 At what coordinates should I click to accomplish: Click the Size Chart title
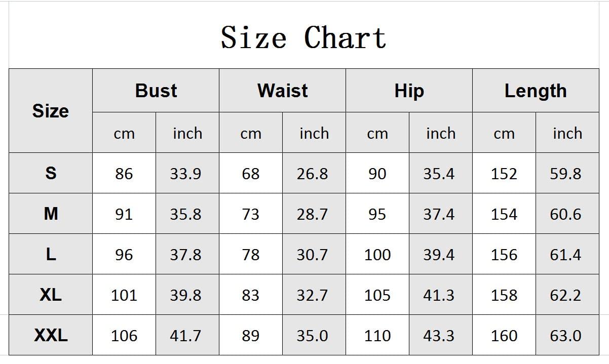(x=303, y=37)
